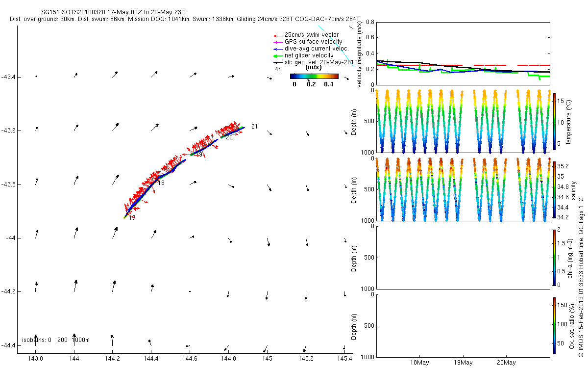Image resolution: width=588 pixels, height=368 pixels.
Task: Click the '25cm/s swim vector' legend label
Action: [x=312, y=35]
